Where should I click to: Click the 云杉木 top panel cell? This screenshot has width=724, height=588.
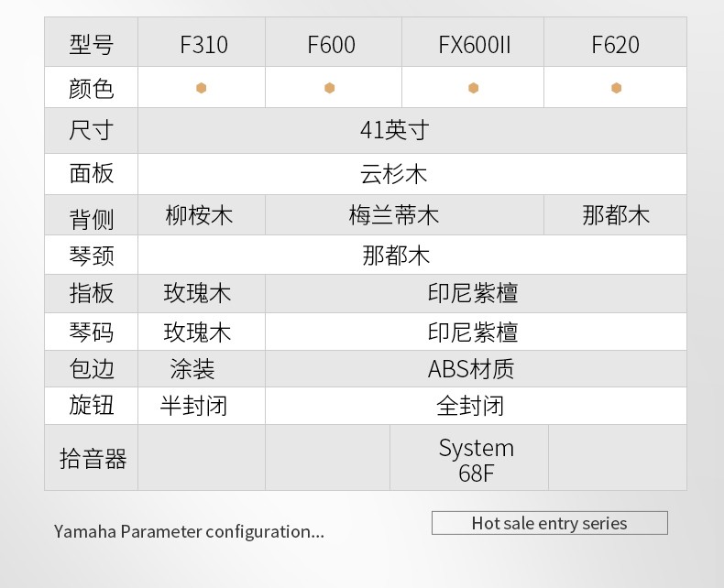pos(394,174)
